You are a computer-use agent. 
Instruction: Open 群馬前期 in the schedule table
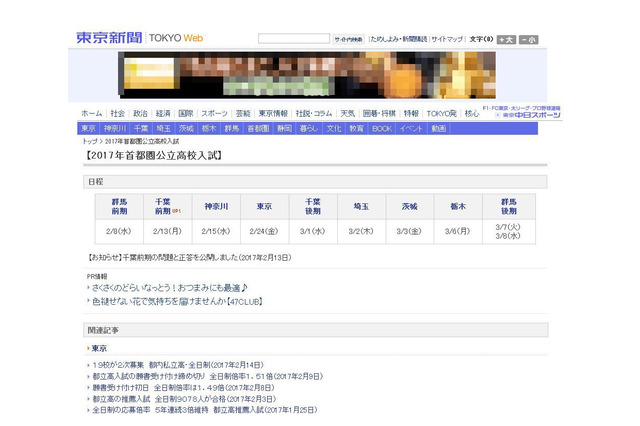point(119,206)
